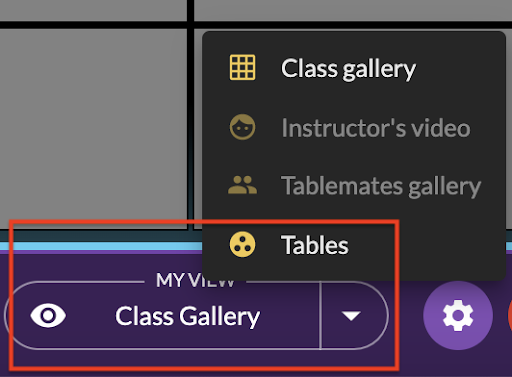This screenshot has width=512, height=377.
Task: Select Instructor's video menu entry
Action: coord(376,128)
